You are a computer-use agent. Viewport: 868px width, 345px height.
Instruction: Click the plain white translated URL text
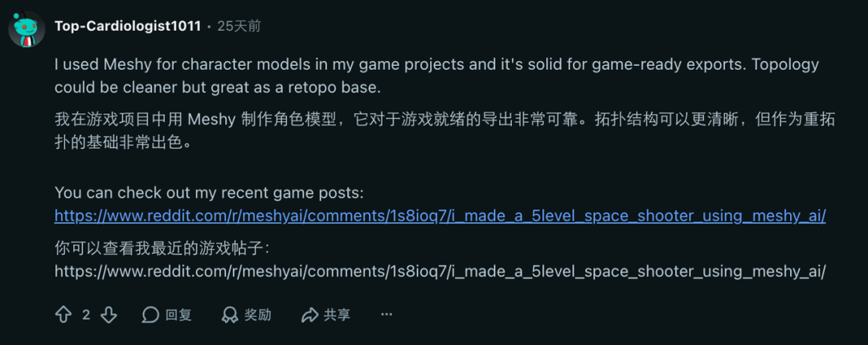tap(440, 271)
